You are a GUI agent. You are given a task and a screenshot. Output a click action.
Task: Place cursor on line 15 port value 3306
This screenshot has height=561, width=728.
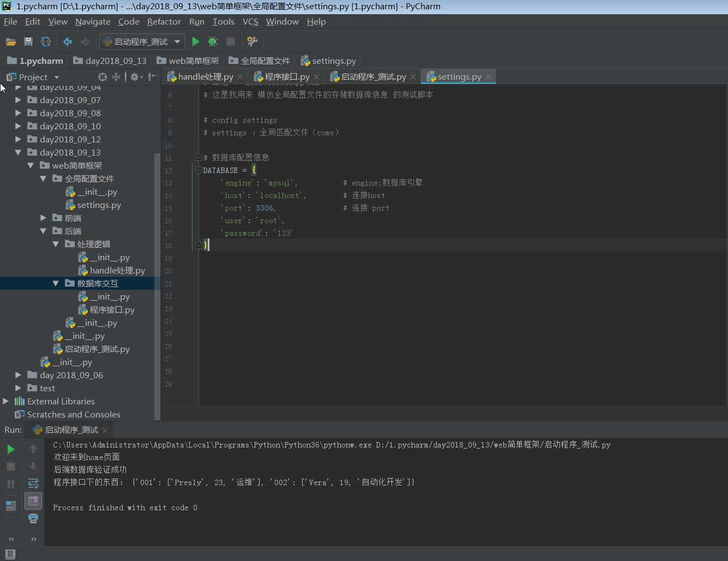coord(264,208)
